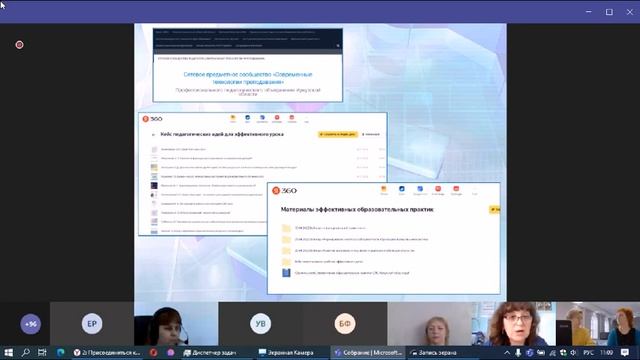640x360 pixels.
Task: Open the first yellow folder in 'Материалы' list
Action: click(286, 228)
